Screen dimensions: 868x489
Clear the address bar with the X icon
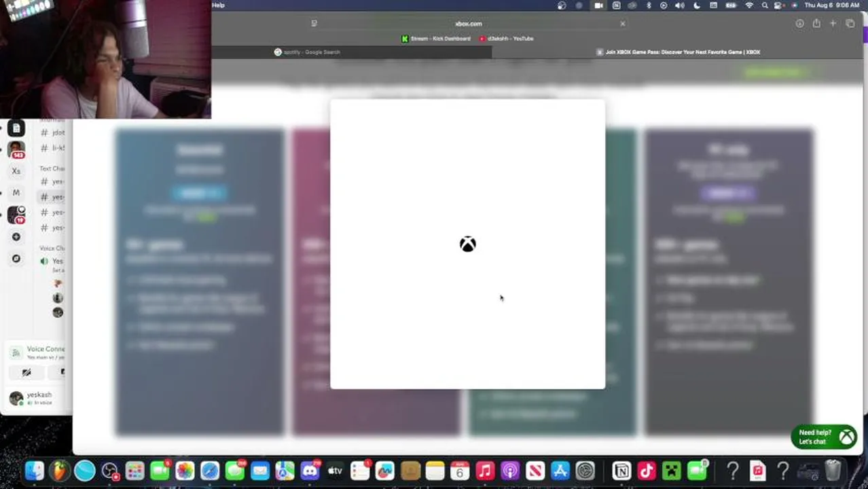click(x=622, y=24)
